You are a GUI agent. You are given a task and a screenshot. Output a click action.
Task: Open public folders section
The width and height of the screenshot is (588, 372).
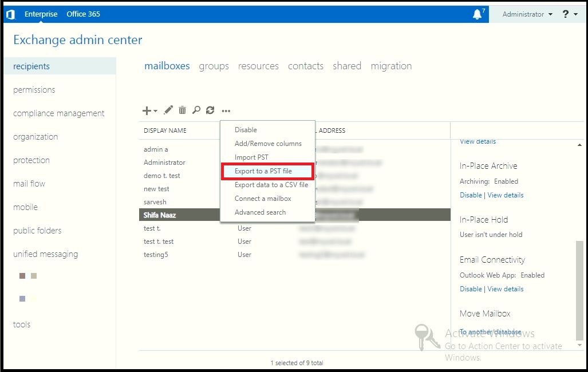coord(37,231)
